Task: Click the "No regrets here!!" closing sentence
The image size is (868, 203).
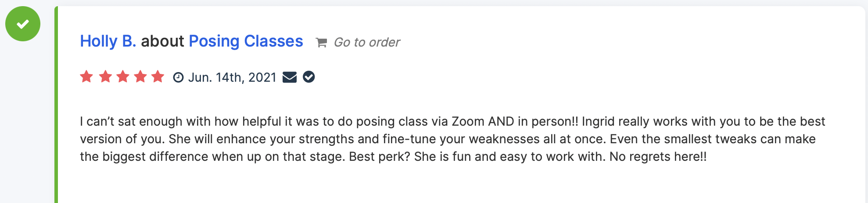Action: (x=658, y=156)
